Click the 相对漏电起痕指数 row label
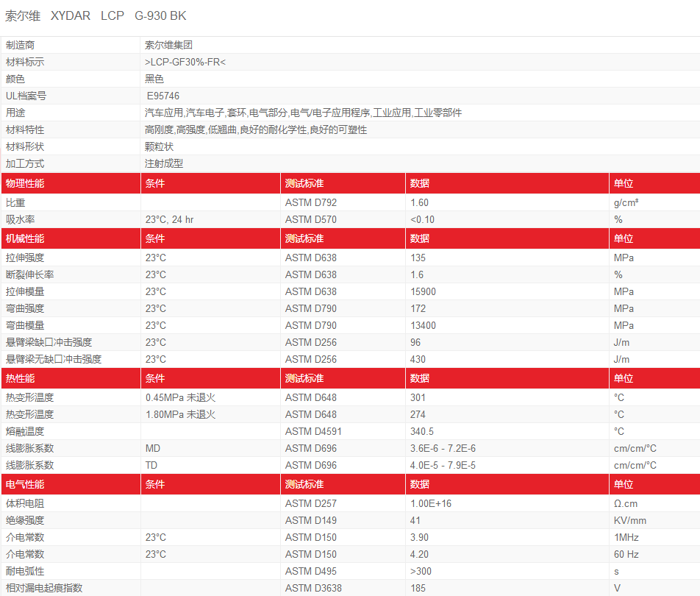700x596 pixels. (x=44, y=589)
